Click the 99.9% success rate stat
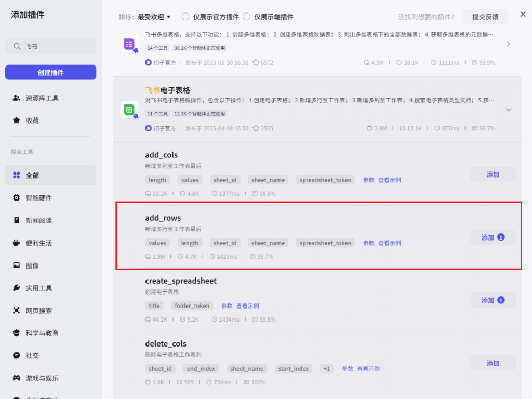 pyautogui.click(x=484, y=62)
